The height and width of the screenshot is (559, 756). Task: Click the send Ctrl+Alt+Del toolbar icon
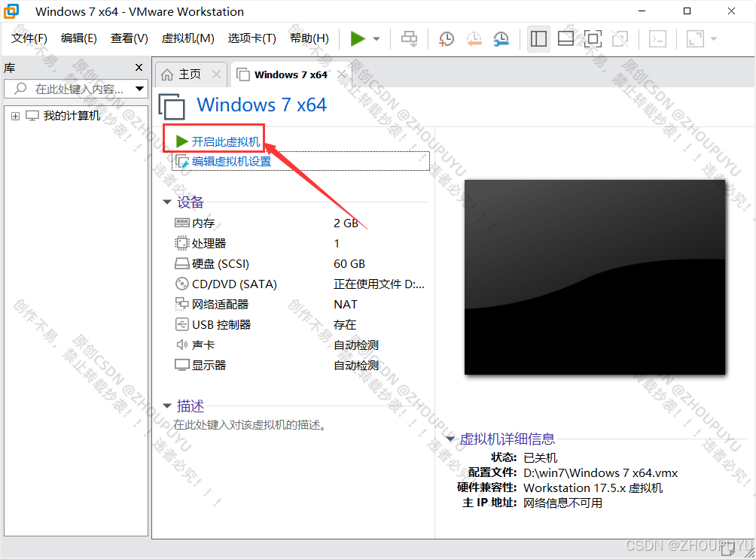410,38
